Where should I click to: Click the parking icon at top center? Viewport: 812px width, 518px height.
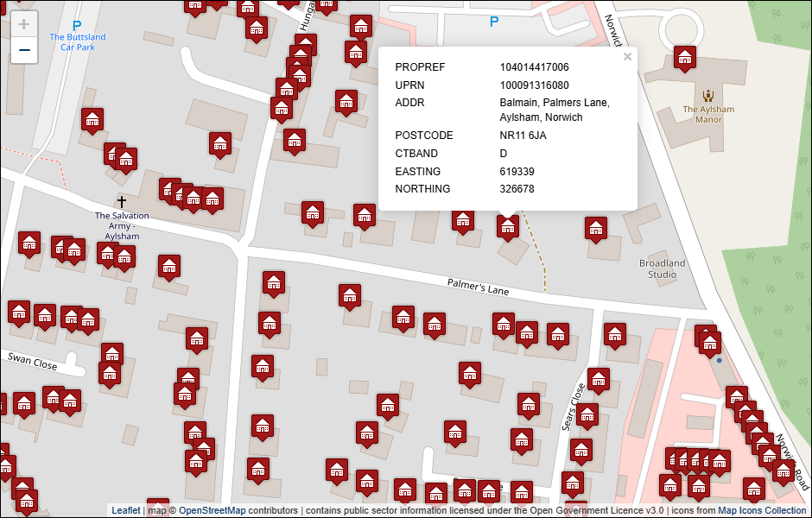coord(494,22)
